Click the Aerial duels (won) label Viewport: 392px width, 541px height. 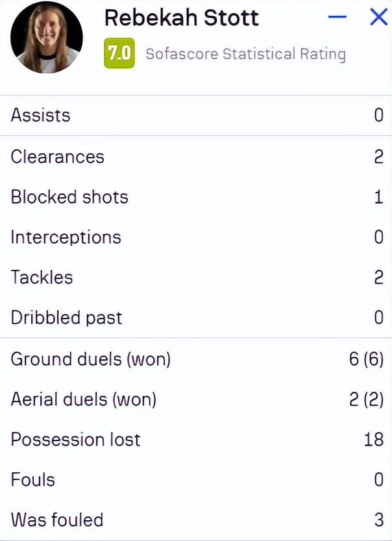[x=83, y=399]
